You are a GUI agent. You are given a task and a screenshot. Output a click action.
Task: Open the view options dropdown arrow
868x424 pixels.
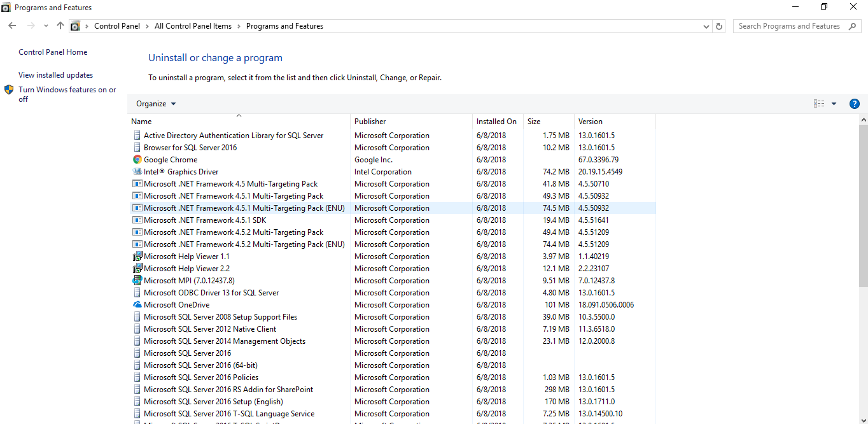click(x=834, y=104)
